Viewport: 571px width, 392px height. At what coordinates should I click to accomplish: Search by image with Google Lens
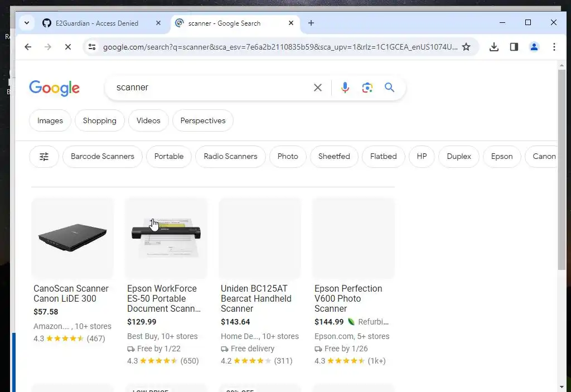[367, 88]
